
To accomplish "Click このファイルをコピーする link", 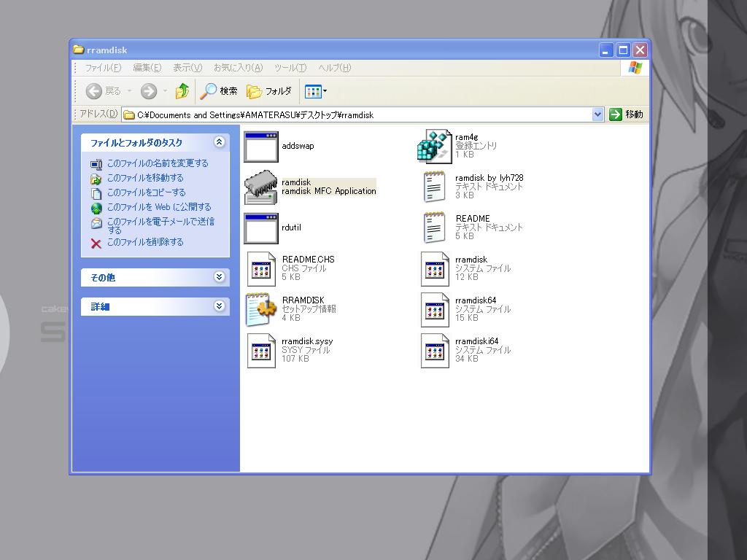I will (146, 192).
